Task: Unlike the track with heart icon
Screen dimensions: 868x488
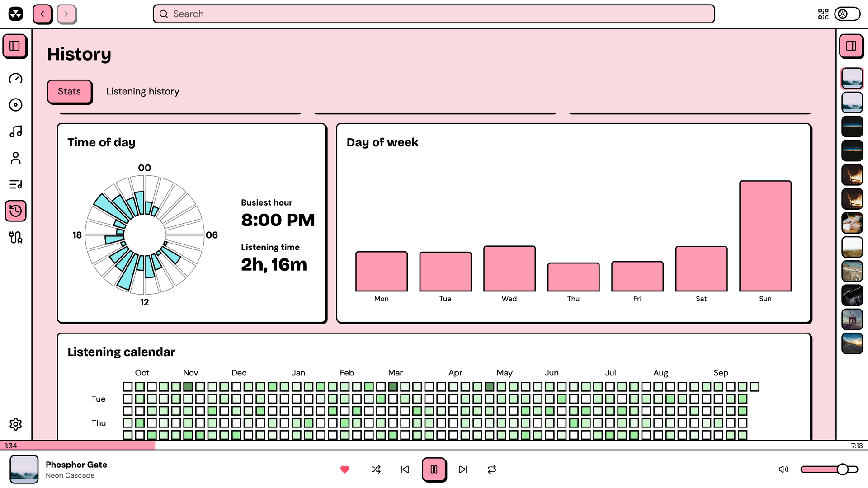Action: pyautogui.click(x=344, y=469)
